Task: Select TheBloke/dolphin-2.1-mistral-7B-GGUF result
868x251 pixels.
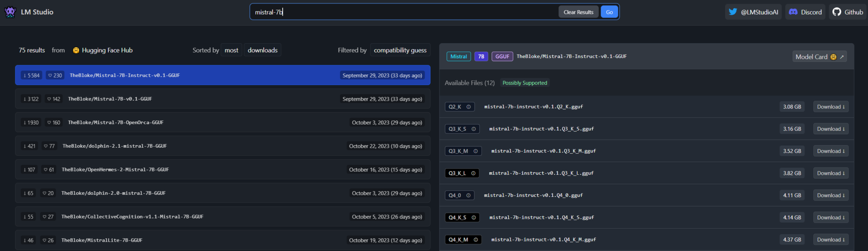Action: point(223,146)
